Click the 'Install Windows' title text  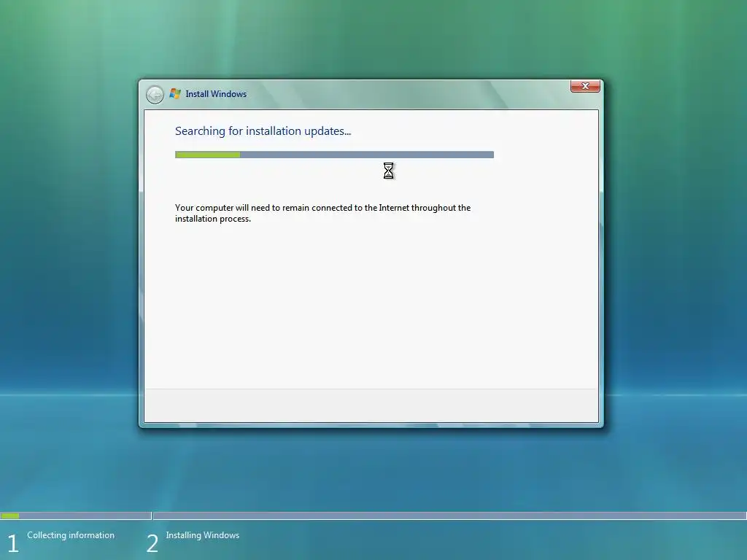216,94
